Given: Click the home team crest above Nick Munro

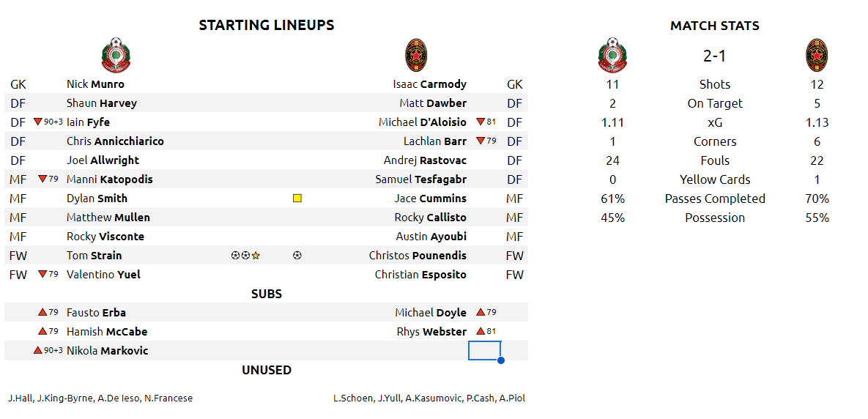Looking at the screenshot, I should [116, 55].
